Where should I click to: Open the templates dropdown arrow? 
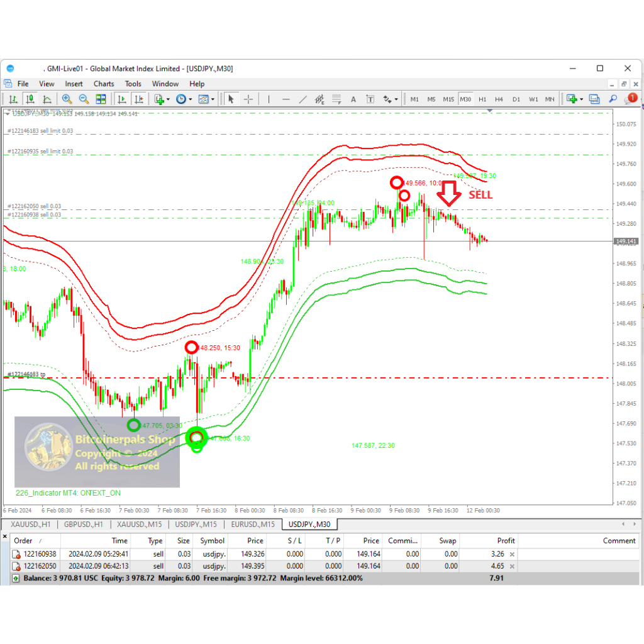[x=213, y=99]
